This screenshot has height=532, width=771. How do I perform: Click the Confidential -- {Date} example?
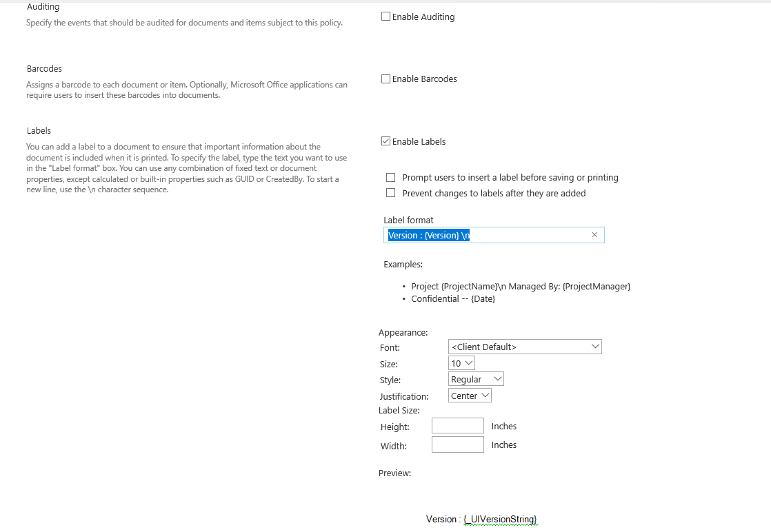tap(453, 298)
